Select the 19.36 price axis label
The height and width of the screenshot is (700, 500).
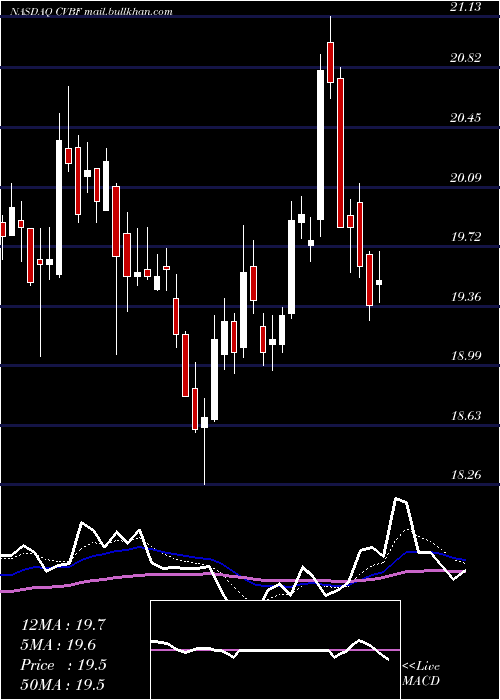(466, 296)
